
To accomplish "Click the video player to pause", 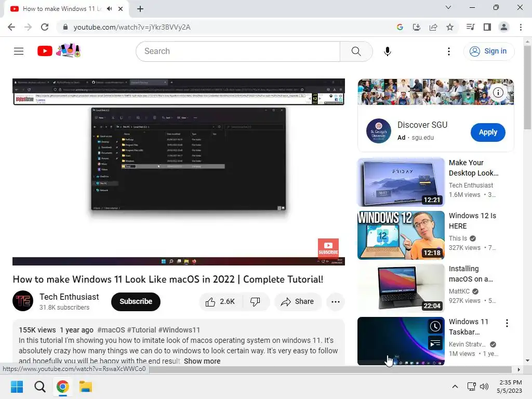I will click(179, 172).
